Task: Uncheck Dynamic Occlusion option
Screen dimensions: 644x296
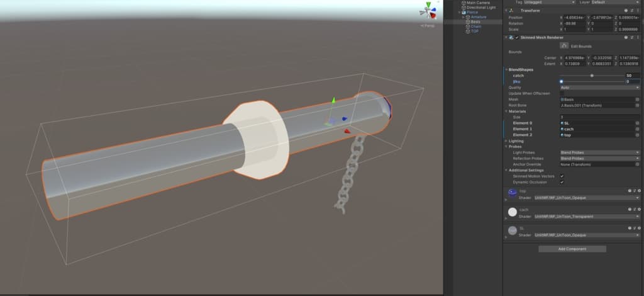Action: point(562,182)
